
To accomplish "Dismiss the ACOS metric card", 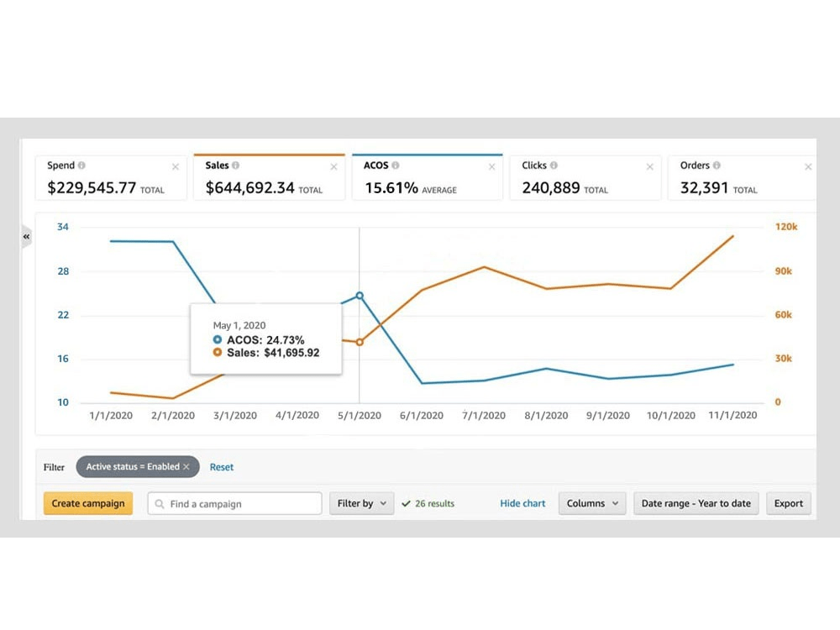I will (491, 167).
